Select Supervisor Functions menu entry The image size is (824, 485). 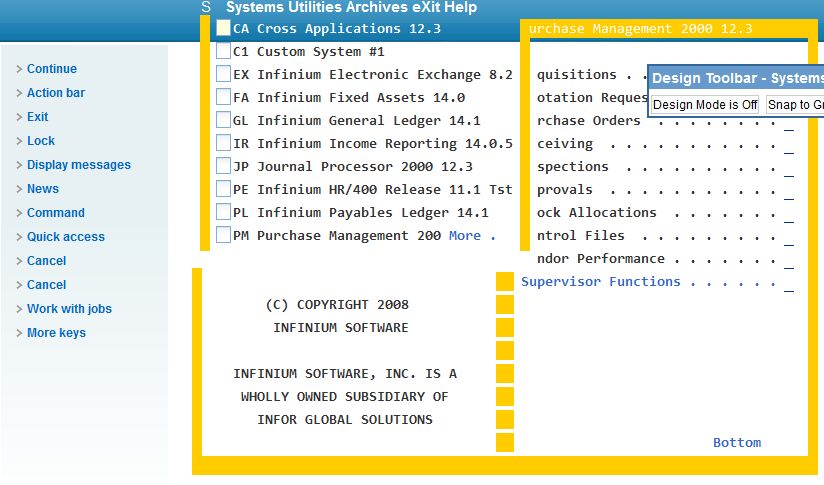601,282
